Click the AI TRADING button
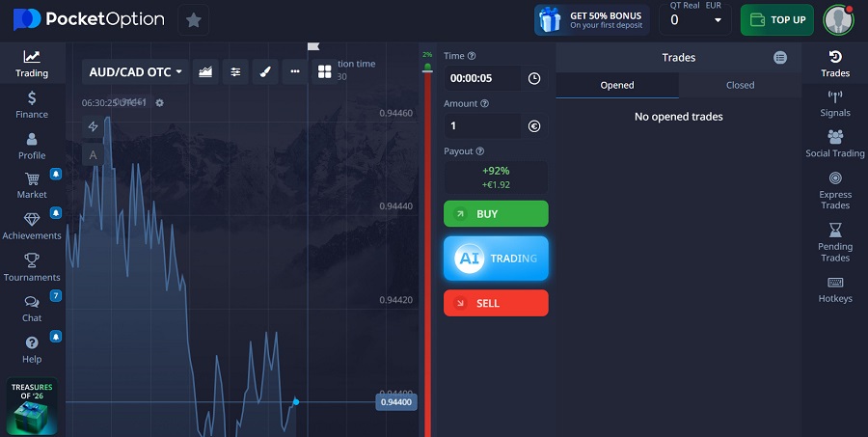Screen dimensions: 868x437 tap(496, 259)
